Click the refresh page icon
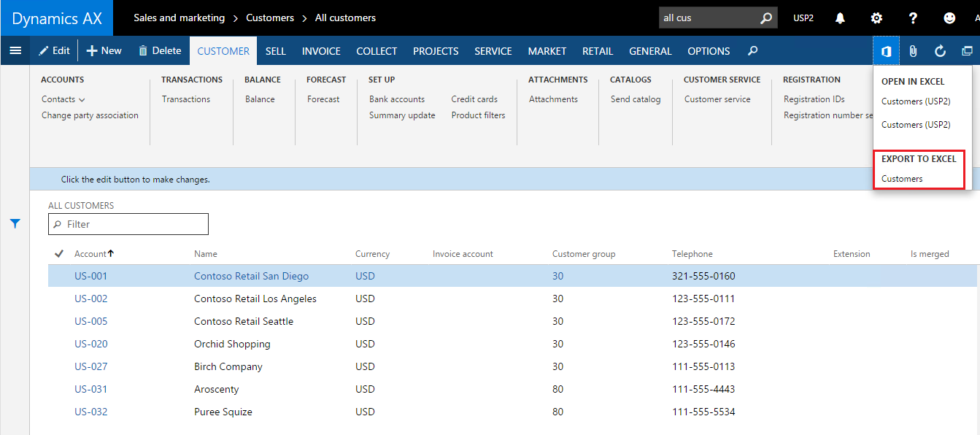980x435 pixels. (x=940, y=50)
